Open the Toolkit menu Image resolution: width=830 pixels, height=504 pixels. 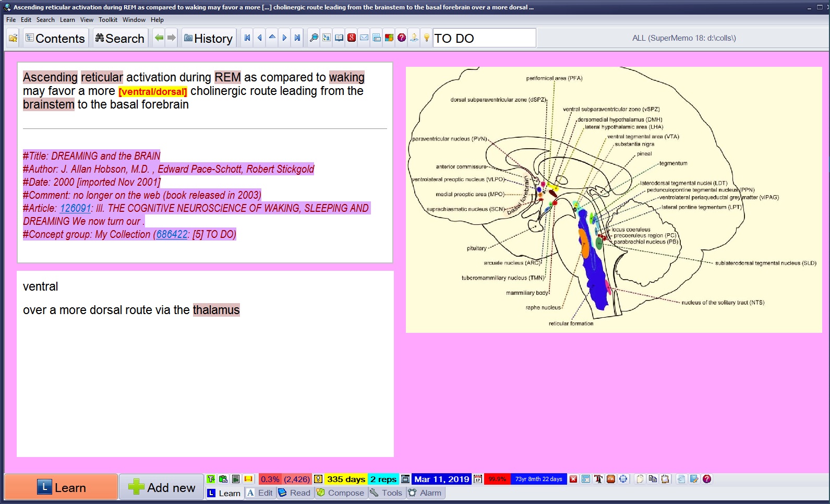coord(108,20)
